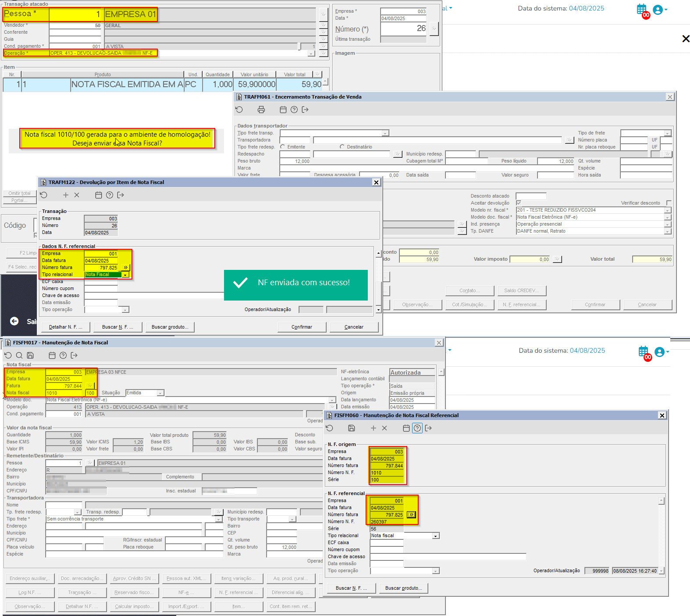
Task: Click the save icon in FISFM060 toolbar
Action: tap(352, 428)
